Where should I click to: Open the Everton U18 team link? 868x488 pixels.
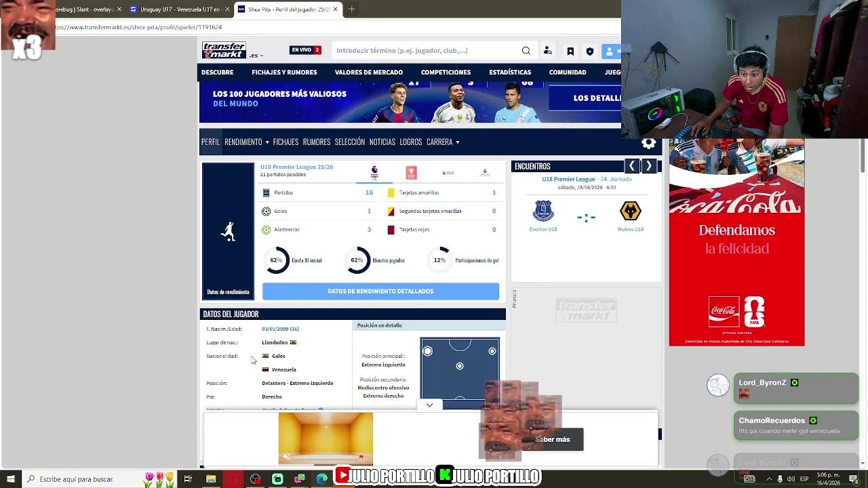(543, 229)
